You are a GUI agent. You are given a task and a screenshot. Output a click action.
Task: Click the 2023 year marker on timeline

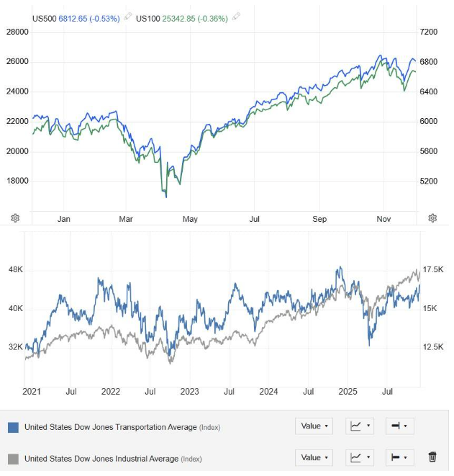pos(189,392)
